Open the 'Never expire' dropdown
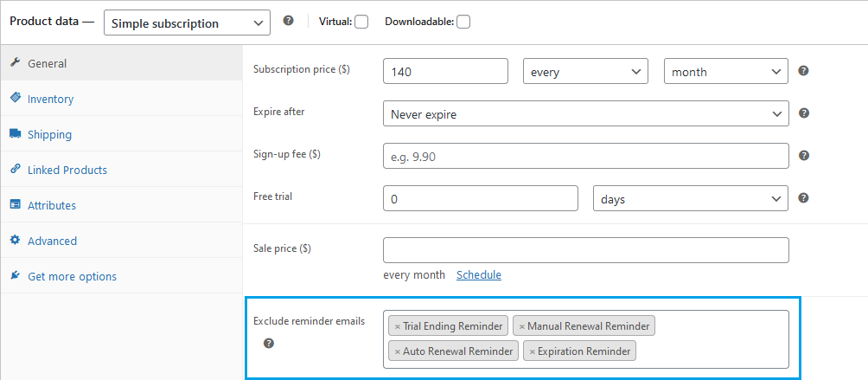Viewport: 868px width, 380px height. tap(585, 114)
